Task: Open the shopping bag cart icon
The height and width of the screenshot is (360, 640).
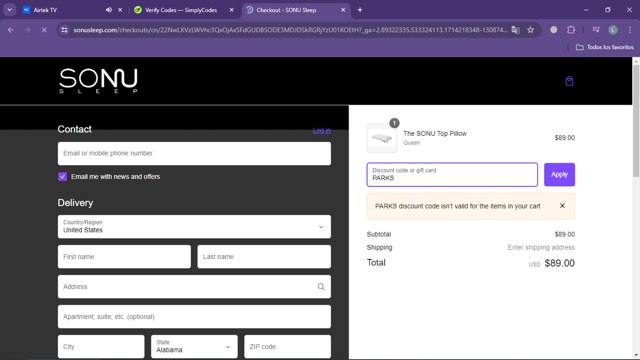Action: [x=569, y=81]
